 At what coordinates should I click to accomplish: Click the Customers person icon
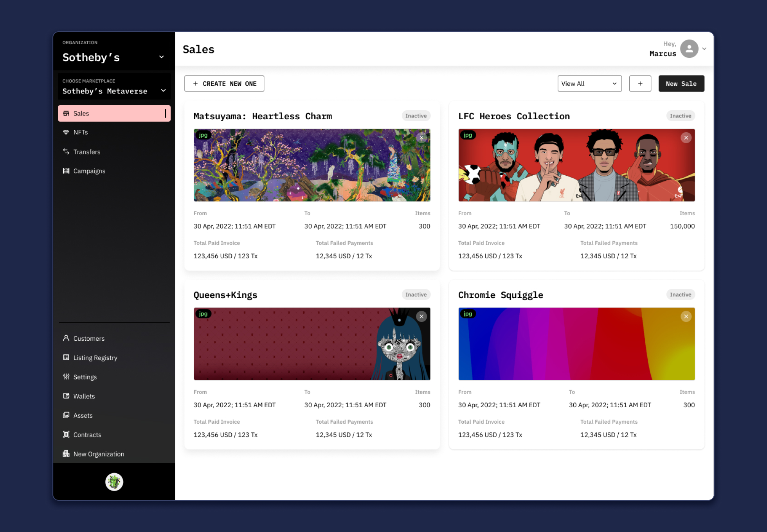point(66,338)
